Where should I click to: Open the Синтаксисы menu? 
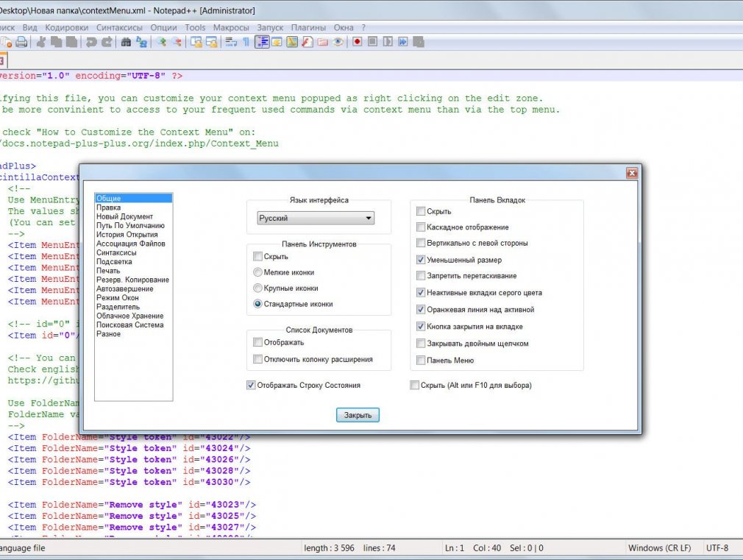pos(119,27)
